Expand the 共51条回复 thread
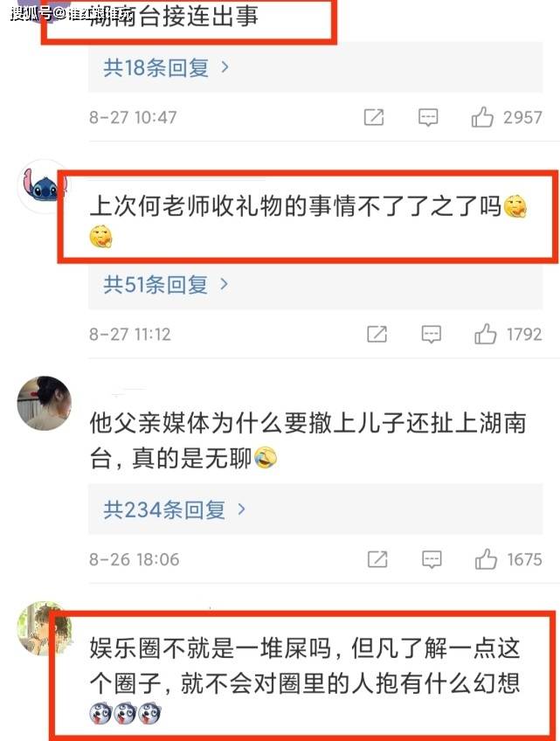The image size is (560, 741). 165,285
